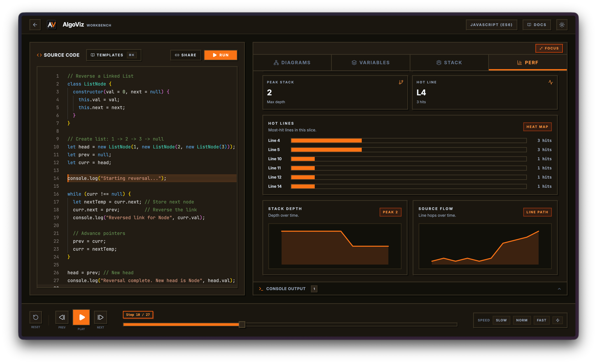The image size is (597, 364).
Task: Click the Console Output terminal icon
Action: (x=261, y=289)
